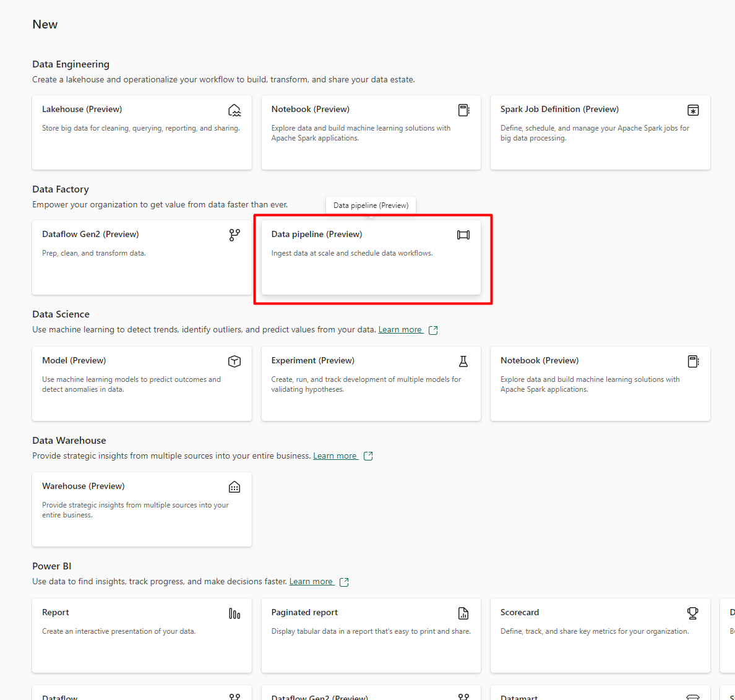This screenshot has height=700, width=735.
Task: Create a new Lakehouse (Preview) item
Action: pyautogui.click(x=82, y=110)
